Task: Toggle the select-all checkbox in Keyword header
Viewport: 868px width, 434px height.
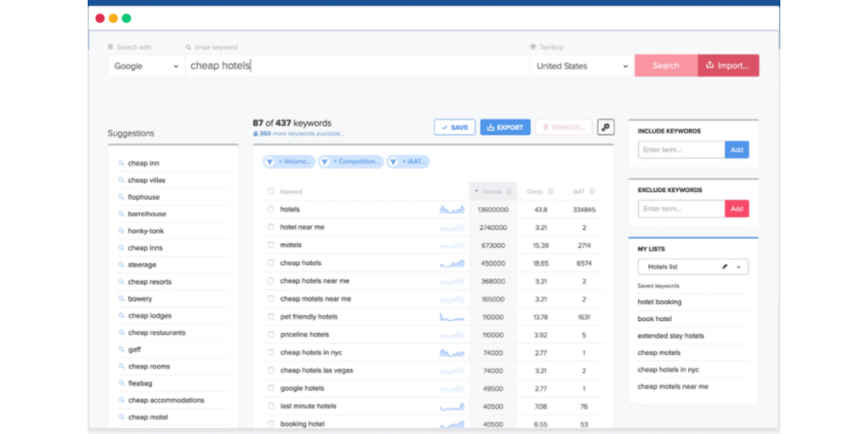Action: click(x=271, y=192)
